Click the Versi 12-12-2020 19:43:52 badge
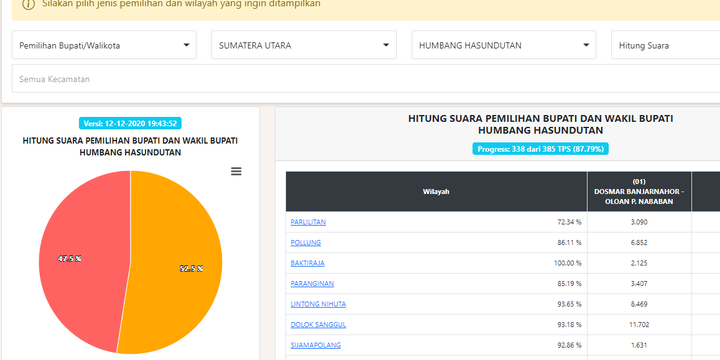This screenshot has width=720, height=360. (x=130, y=124)
